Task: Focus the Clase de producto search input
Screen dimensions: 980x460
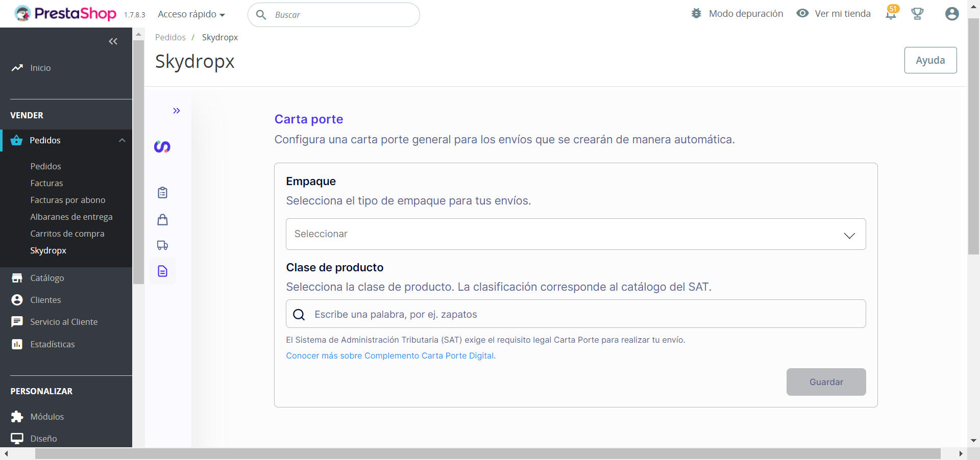Action: [576, 314]
